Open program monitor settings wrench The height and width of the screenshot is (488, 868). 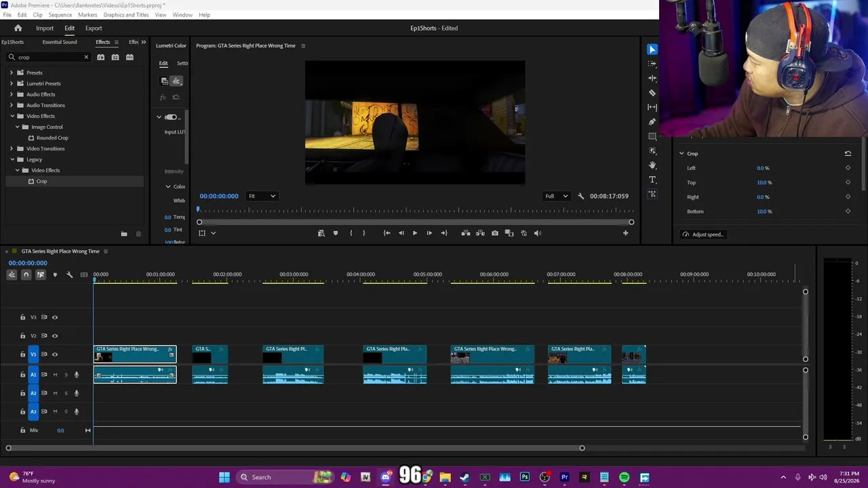580,197
